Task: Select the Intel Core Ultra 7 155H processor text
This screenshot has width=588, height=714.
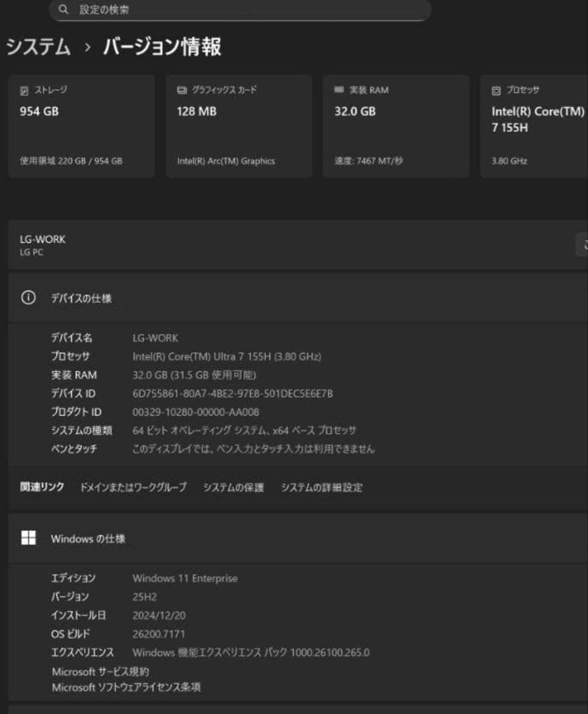Action: pos(227,356)
